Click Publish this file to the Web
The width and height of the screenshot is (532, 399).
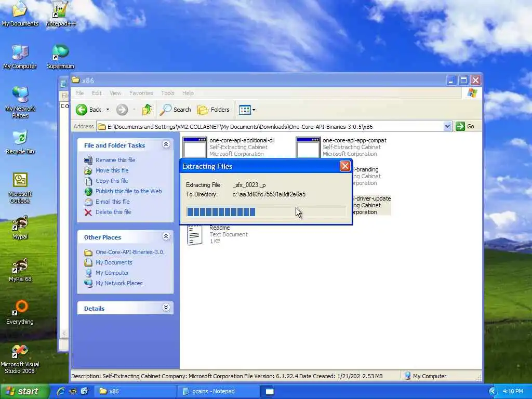tap(129, 191)
